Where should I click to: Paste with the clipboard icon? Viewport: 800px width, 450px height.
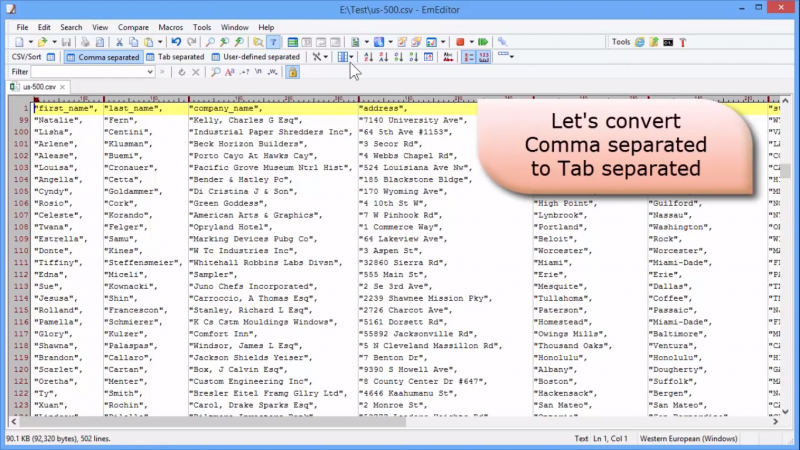[148, 42]
